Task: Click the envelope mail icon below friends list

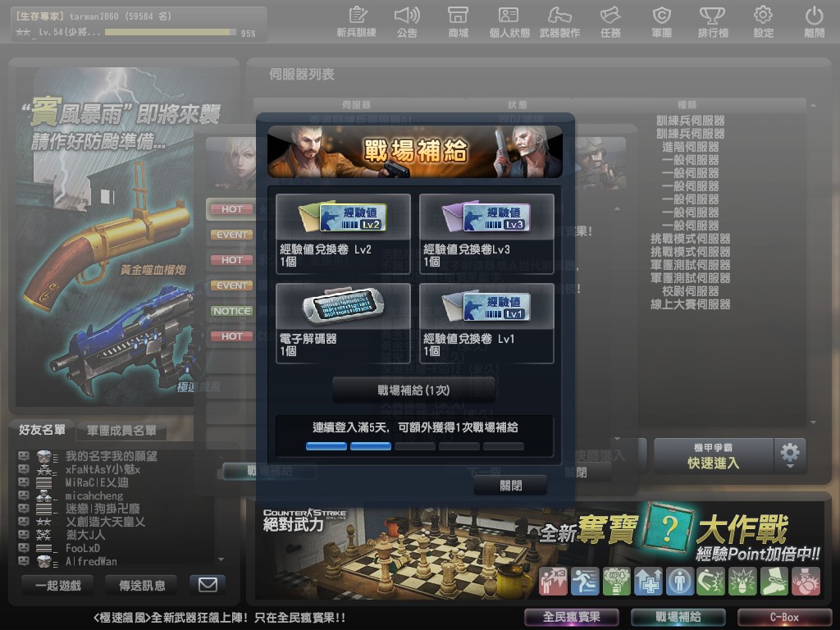Action: (208, 585)
